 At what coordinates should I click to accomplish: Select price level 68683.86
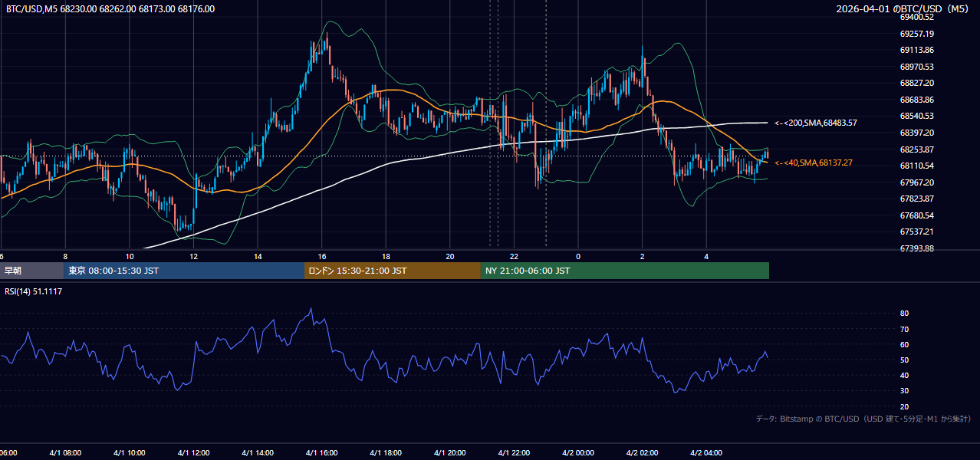pyautogui.click(x=917, y=100)
